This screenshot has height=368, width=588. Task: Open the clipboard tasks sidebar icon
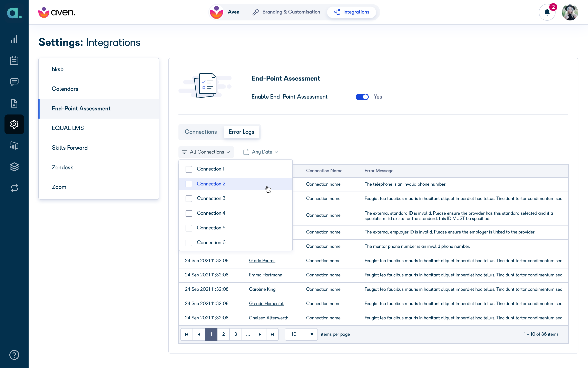[x=14, y=60]
